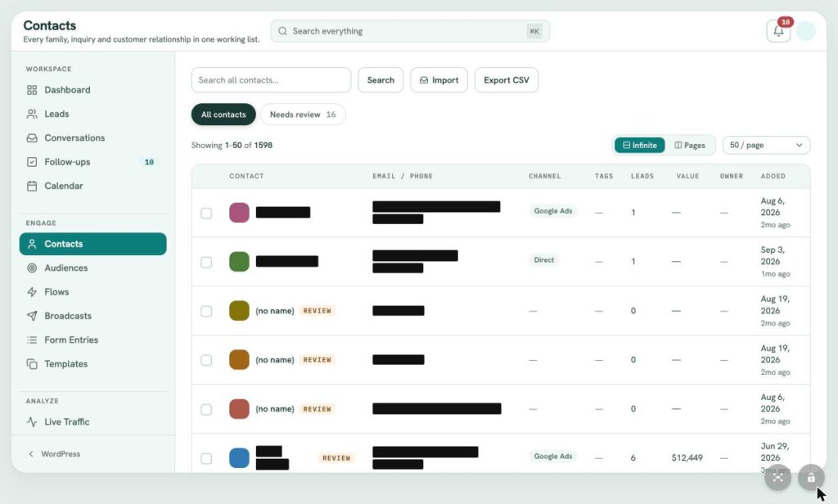Focus the Search everything field
The image size is (838, 504).
[x=410, y=31]
